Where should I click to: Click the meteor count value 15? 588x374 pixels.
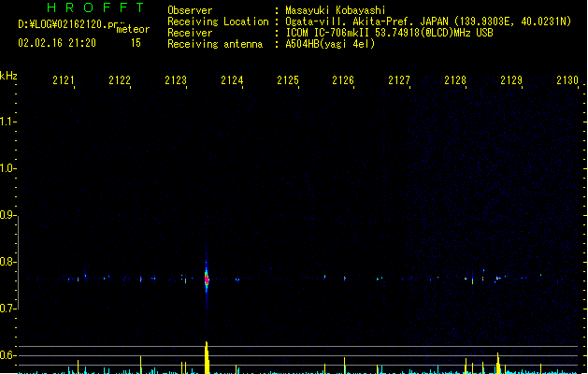136,43
